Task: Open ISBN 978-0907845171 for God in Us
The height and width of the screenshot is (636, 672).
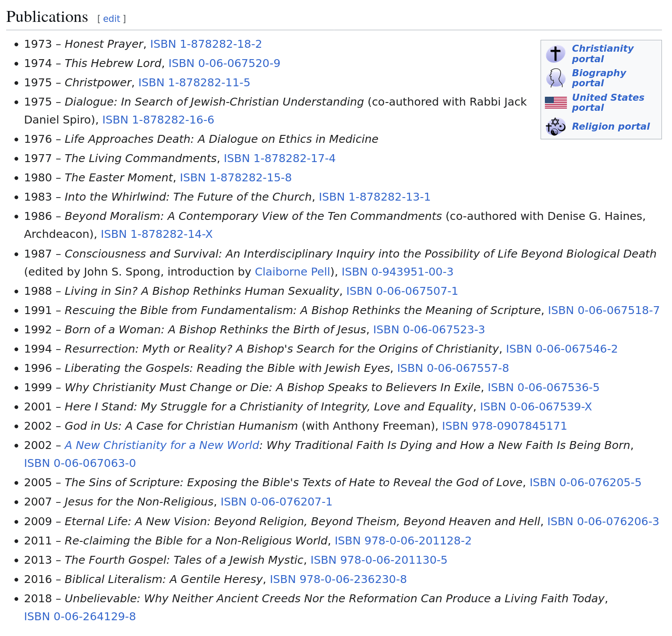Action: click(505, 426)
